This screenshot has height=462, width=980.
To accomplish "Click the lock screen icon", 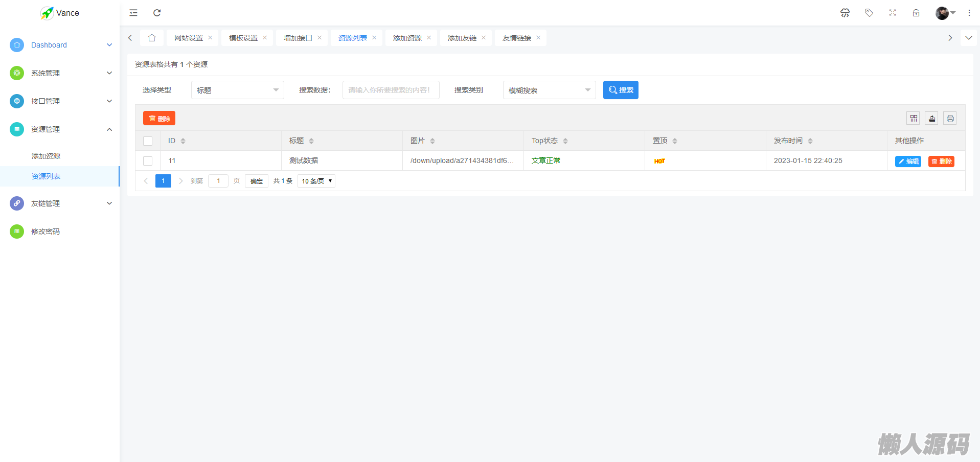I will click(916, 13).
